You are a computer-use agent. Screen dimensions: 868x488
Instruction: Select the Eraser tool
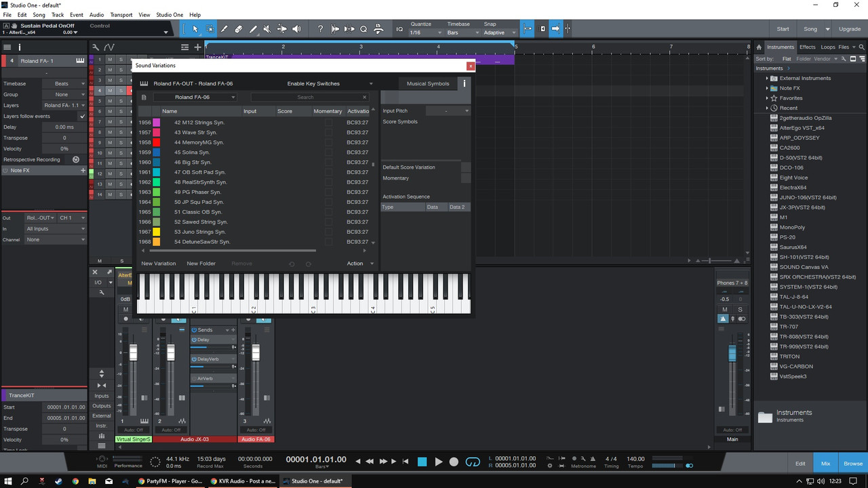(x=239, y=29)
